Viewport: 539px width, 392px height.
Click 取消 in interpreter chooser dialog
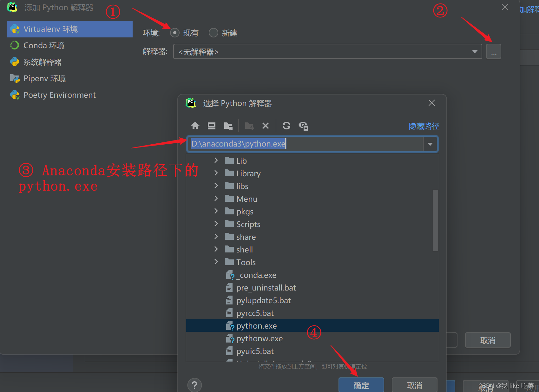click(x=415, y=385)
